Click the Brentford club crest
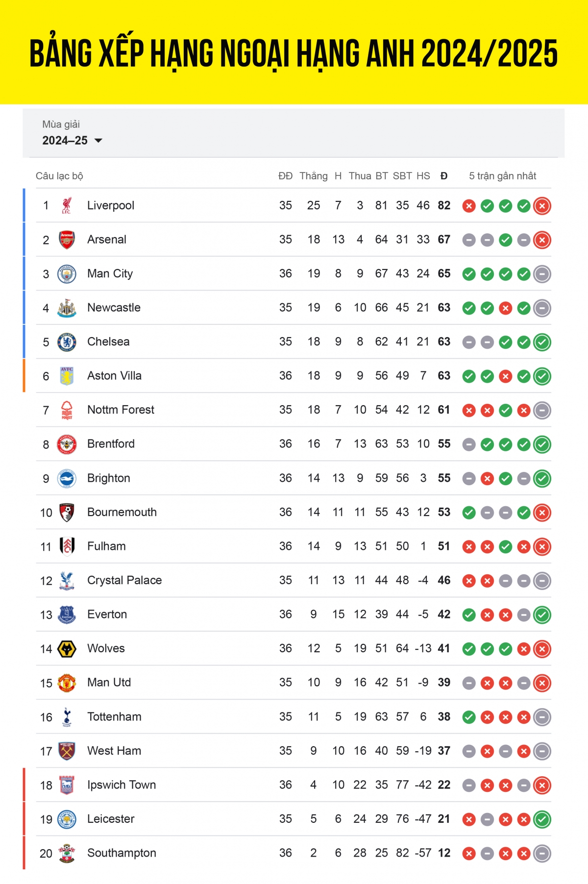The height and width of the screenshot is (884, 588). pos(67,444)
